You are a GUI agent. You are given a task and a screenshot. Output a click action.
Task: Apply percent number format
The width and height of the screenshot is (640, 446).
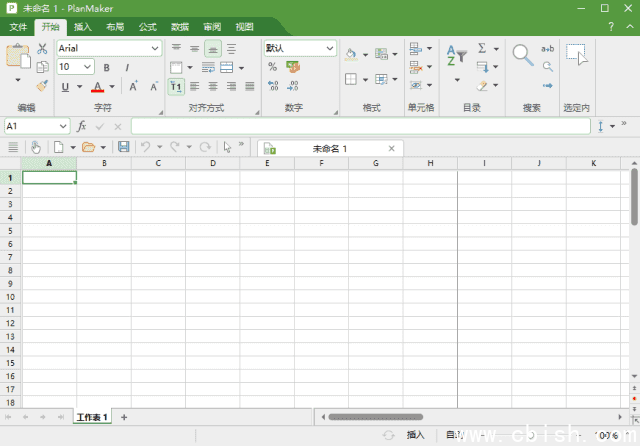(273, 67)
